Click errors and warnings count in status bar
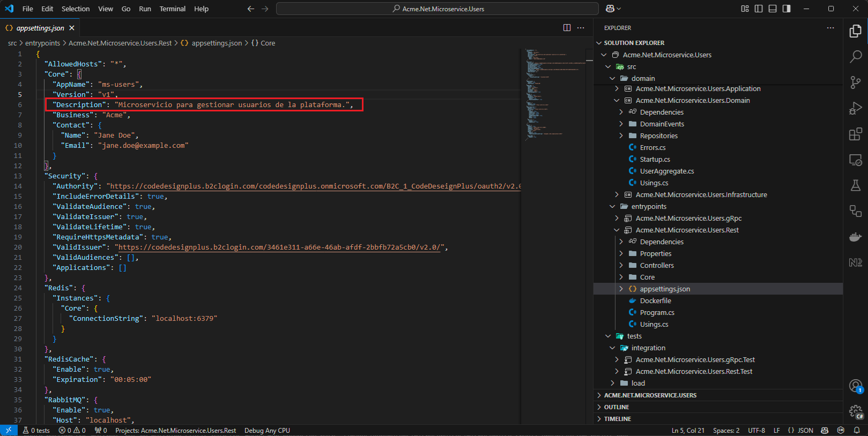 pos(72,430)
